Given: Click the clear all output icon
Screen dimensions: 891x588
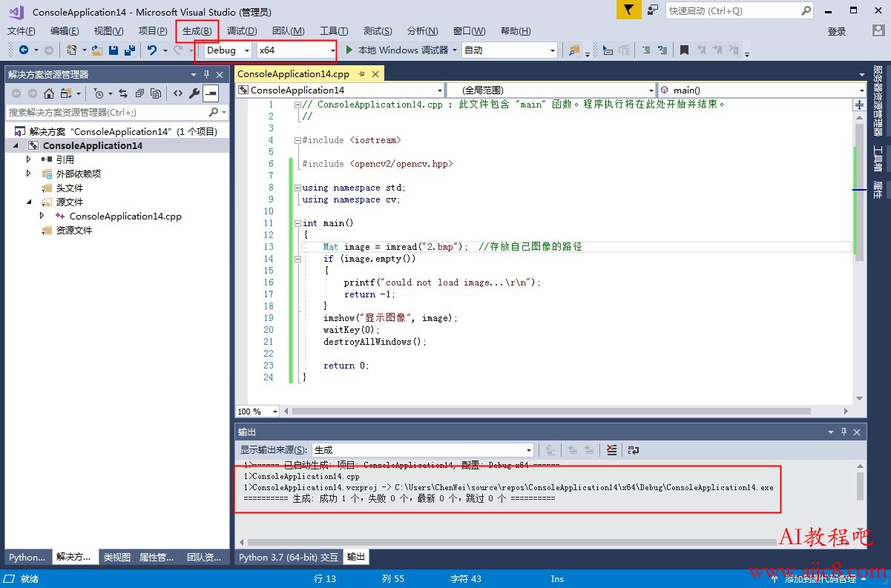Looking at the screenshot, I should point(611,449).
